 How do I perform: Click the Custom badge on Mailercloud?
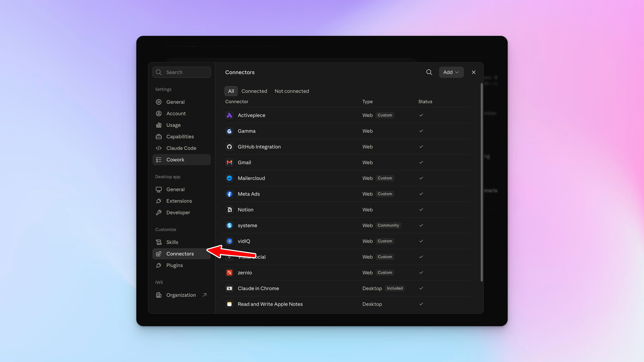385,178
